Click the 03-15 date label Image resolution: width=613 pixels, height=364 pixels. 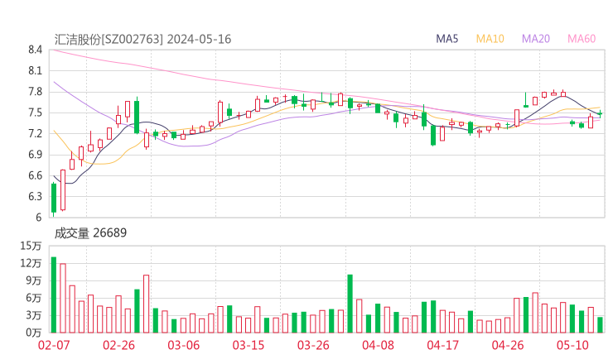pos(249,345)
